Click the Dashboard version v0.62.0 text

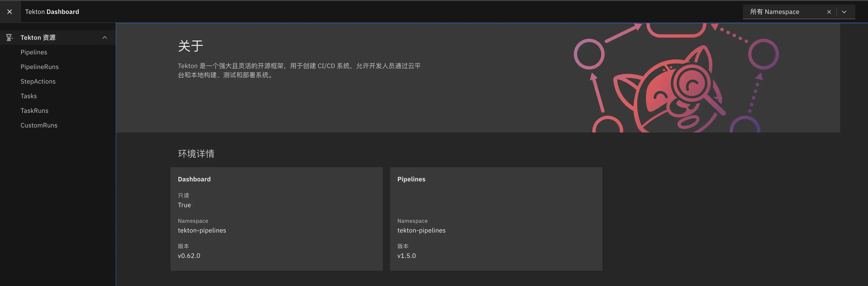(189, 256)
